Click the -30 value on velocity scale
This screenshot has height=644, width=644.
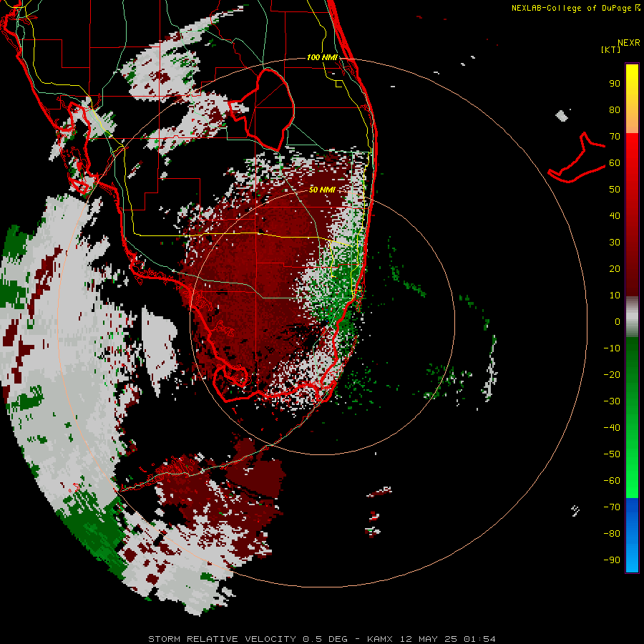pos(612,401)
